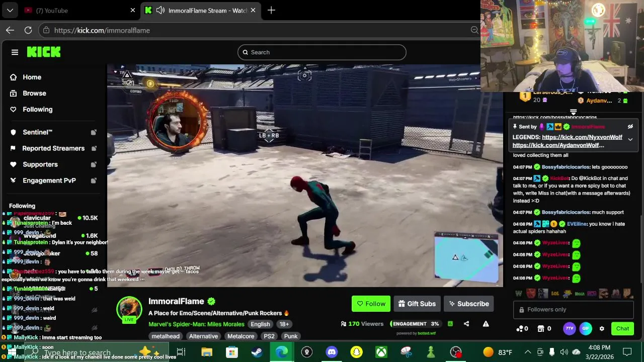Viewport: 644px width, 362px height.
Task: Send message with green Chat button
Action: pyautogui.click(x=622, y=329)
